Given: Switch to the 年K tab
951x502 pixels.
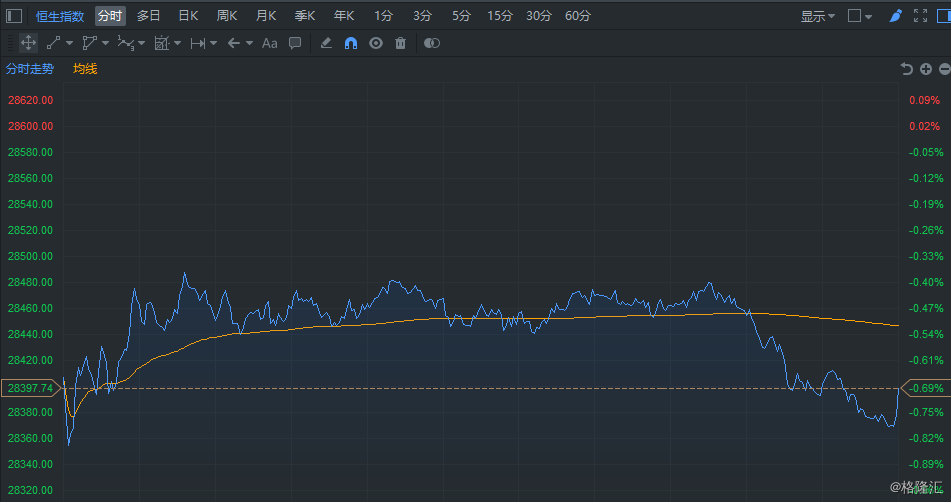Looking at the screenshot, I should click(x=343, y=16).
